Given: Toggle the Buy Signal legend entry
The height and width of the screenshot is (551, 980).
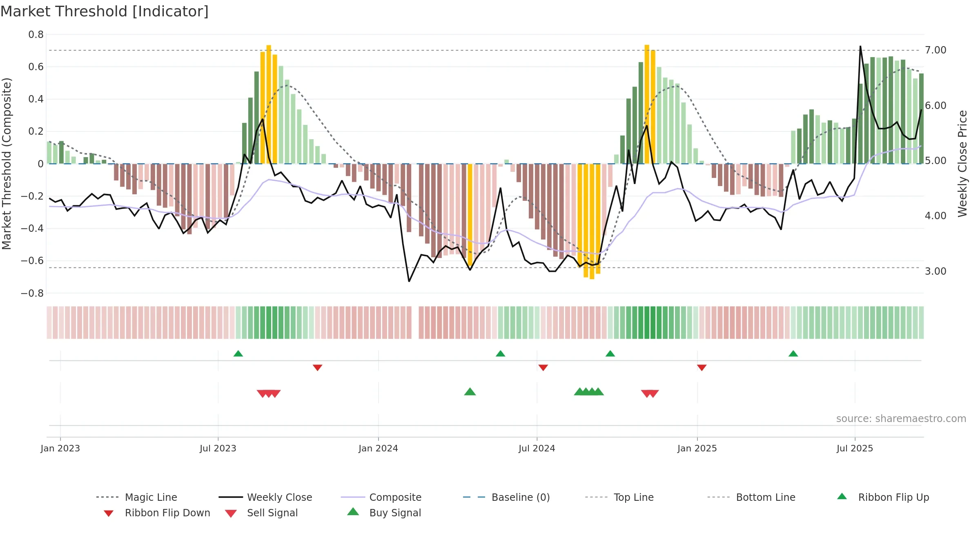Looking at the screenshot, I should click(384, 513).
